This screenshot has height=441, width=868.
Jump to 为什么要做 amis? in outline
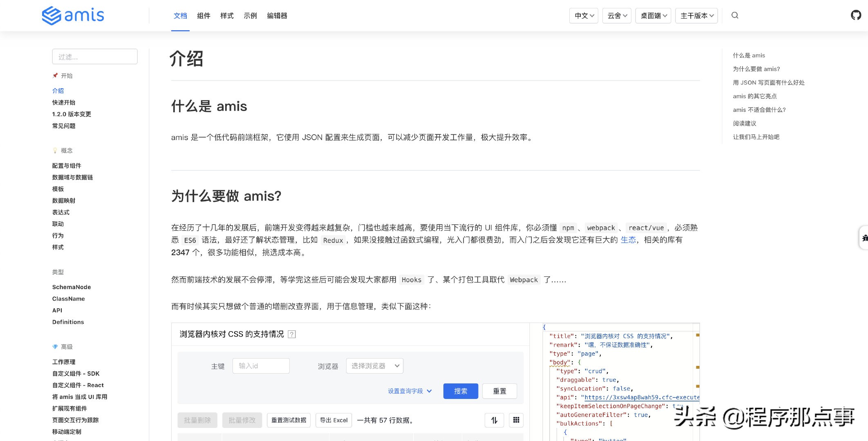[x=756, y=69]
